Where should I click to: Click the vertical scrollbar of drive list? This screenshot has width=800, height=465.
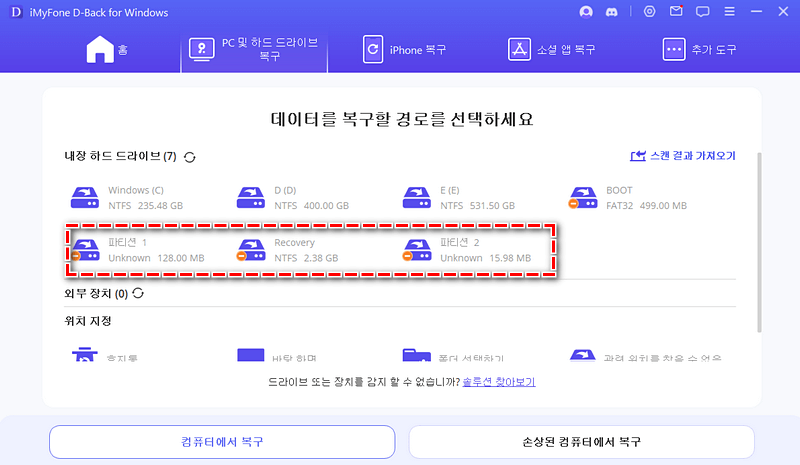759,242
